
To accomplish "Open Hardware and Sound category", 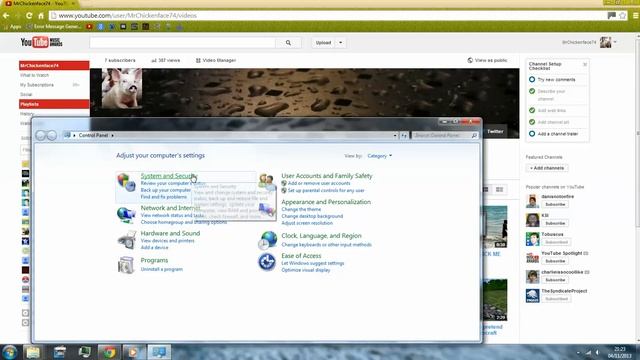I will 170,233.
